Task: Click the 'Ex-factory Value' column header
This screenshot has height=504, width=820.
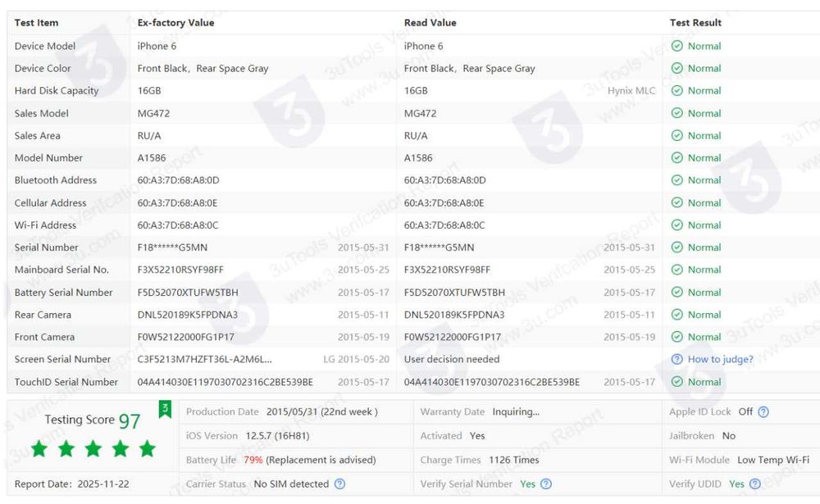Action: point(175,23)
